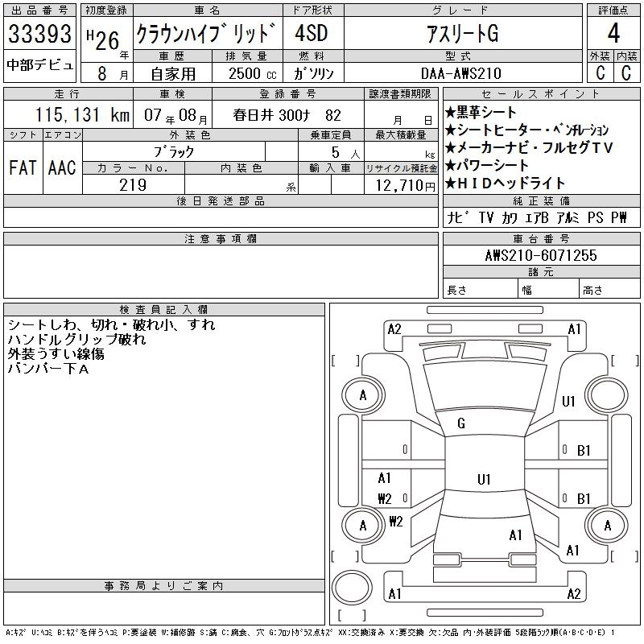This screenshot has width=644, height=644.
Task: Click the ハンドルグリップ破れ inspector note
Action: [x=76, y=340]
